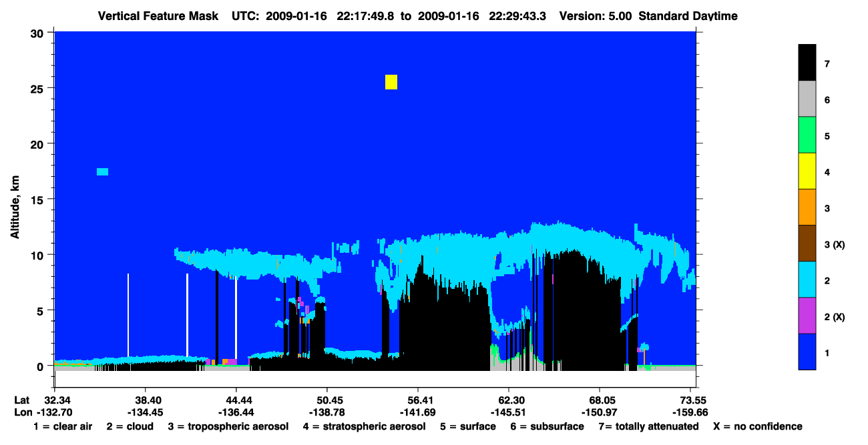
Task: Click the yellow stratospheric aerosol square near 25 km
Action: tap(391, 81)
